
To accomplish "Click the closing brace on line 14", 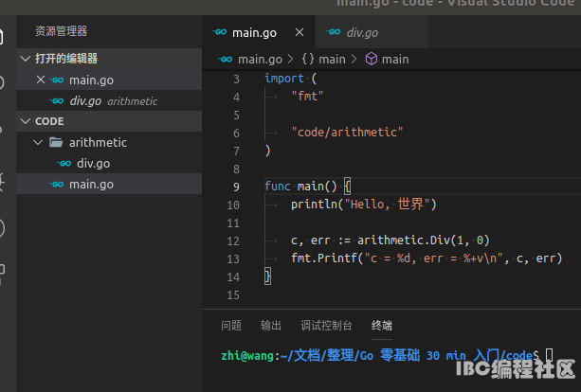I will point(267,276).
